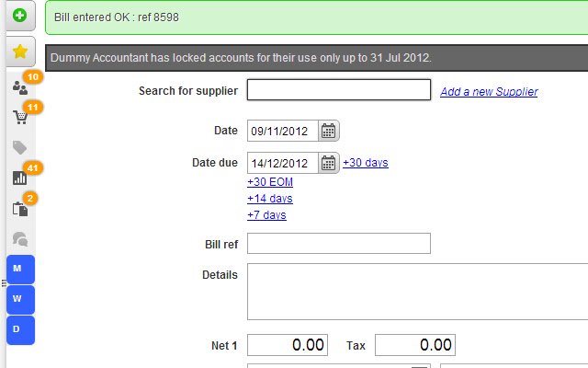Open the grey price tag icon
This screenshot has height=368, width=588.
point(19,147)
